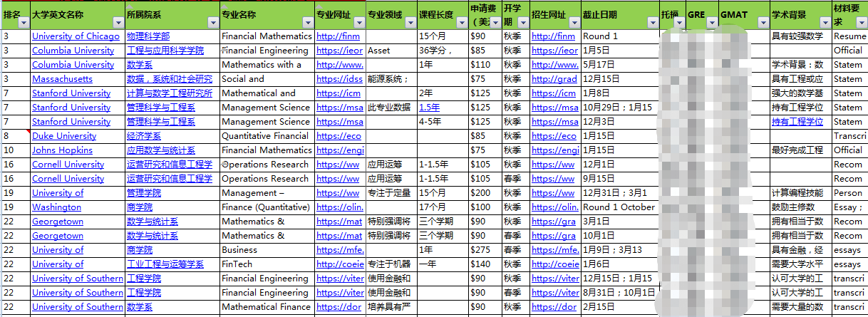Open the Duke University link
The height and width of the screenshot is (317, 868).
point(64,136)
